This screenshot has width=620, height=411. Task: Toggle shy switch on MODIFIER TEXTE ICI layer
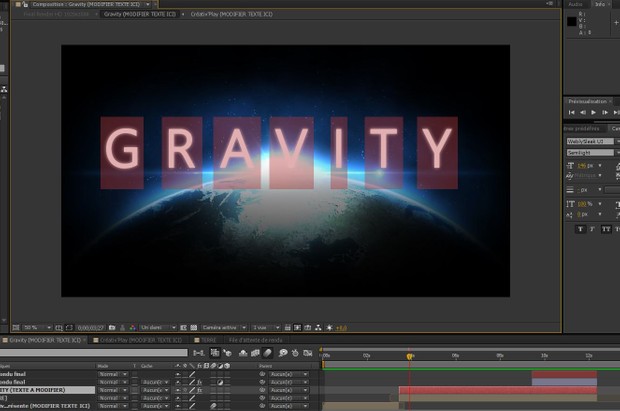178,406
